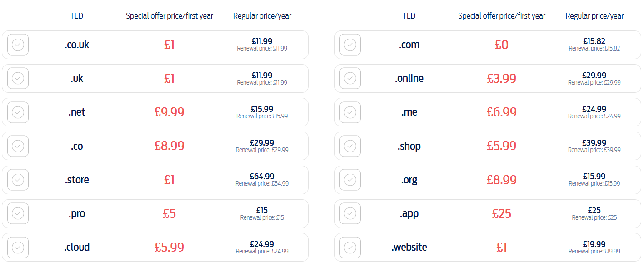This screenshot has width=644, height=263.
Task: Select the .pro domain checkbox
Action: coord(18,213)
